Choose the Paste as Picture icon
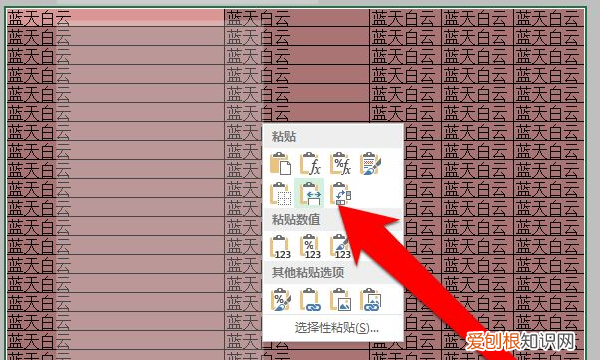The height and width of the screenshot is (360, 600). tap(340, 300)
